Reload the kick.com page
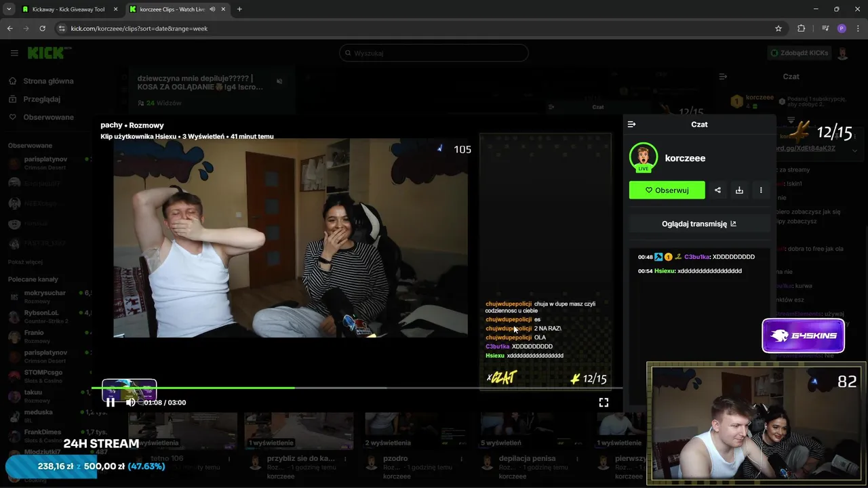868x488 pixels. 42,28
